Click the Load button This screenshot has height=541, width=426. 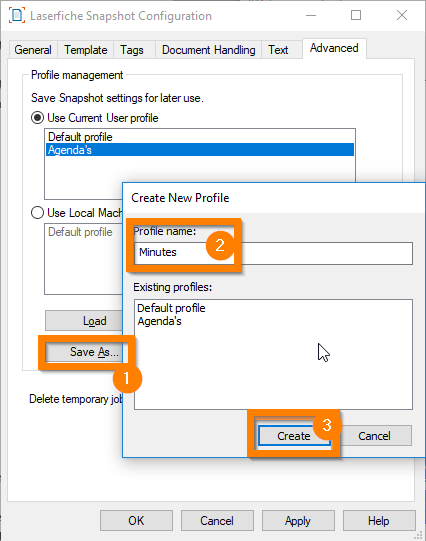pos(84,321)
